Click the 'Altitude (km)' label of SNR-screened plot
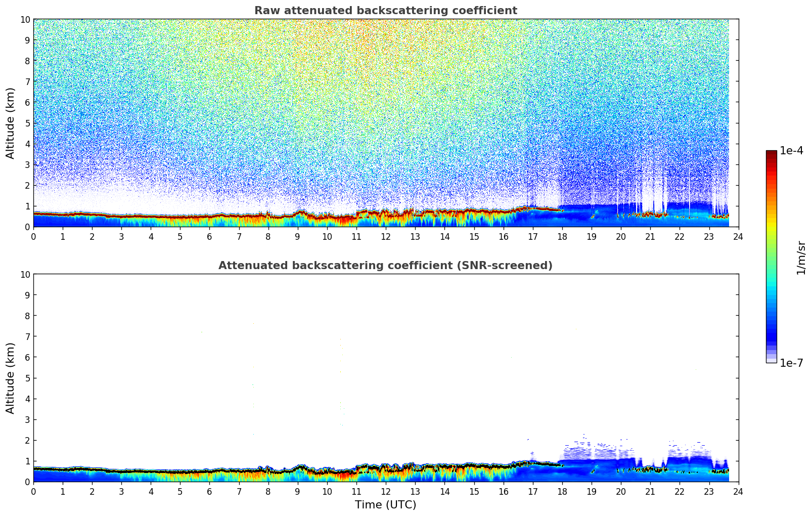The image size is (812, 516). [11, 378]
